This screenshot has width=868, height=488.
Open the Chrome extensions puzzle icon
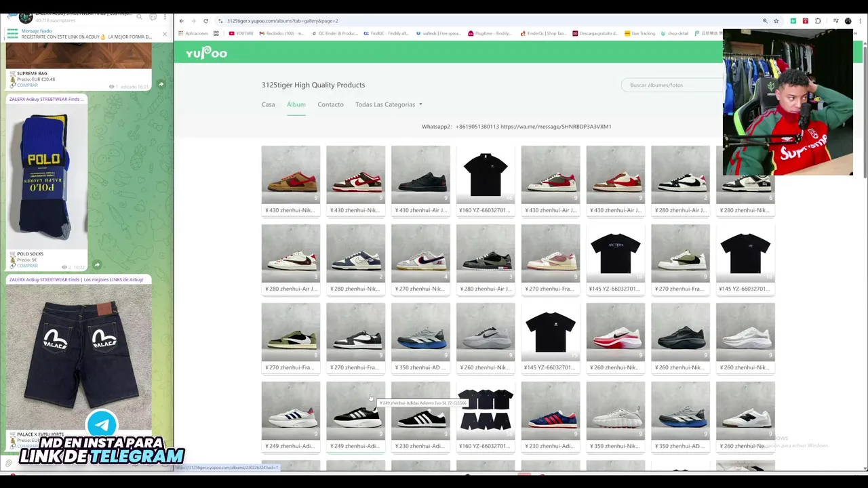click(x=818, y=21)
